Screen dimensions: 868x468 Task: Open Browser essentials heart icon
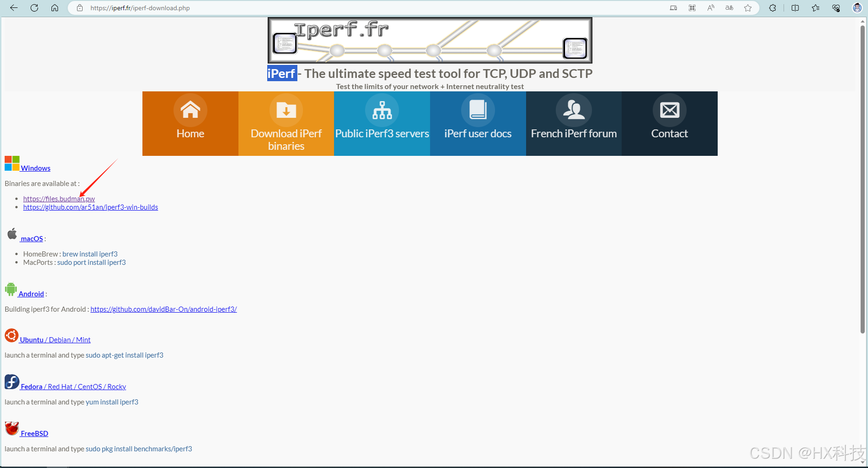tap(836, 8)
